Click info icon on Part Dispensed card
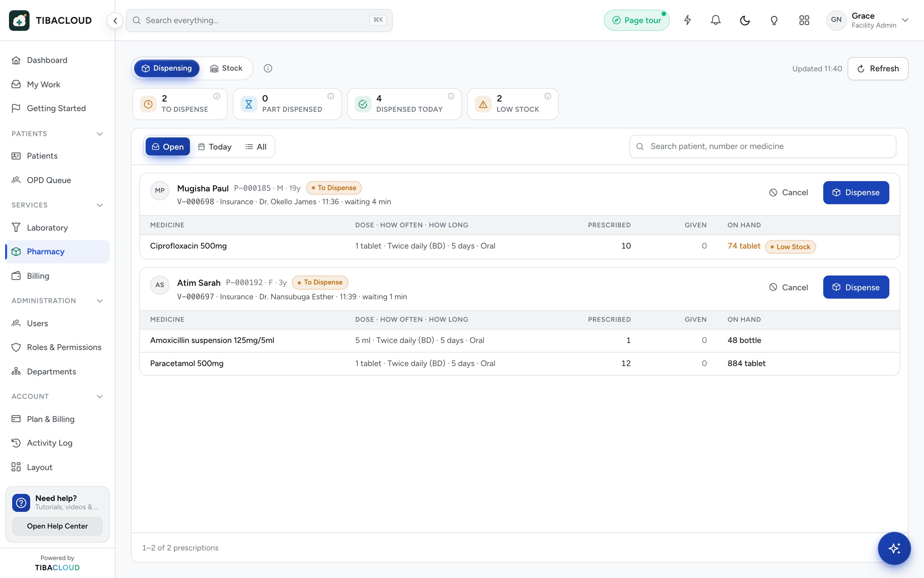This screenshot has height=578, width=924. pyautogui.click(x=331, y=96)
